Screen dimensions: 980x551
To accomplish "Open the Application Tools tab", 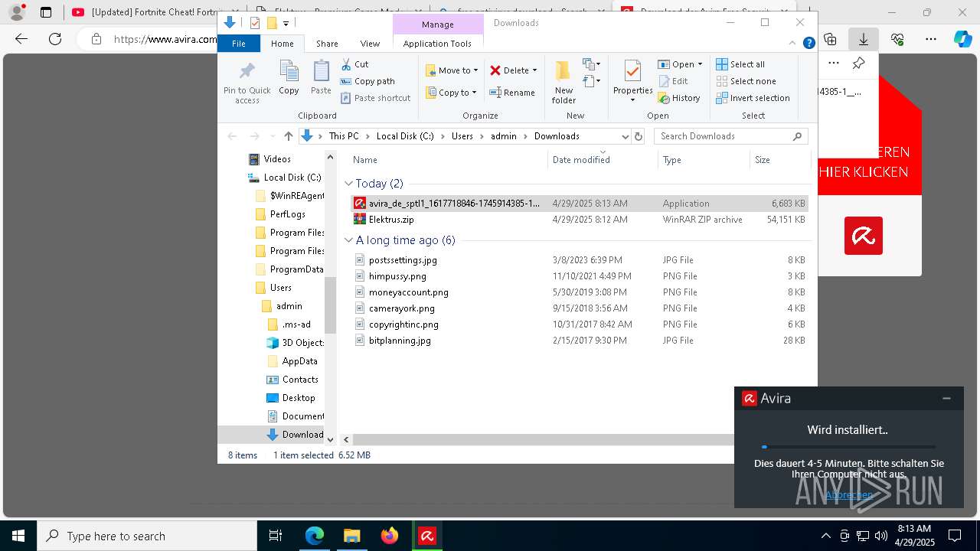I will pos(437,44).
